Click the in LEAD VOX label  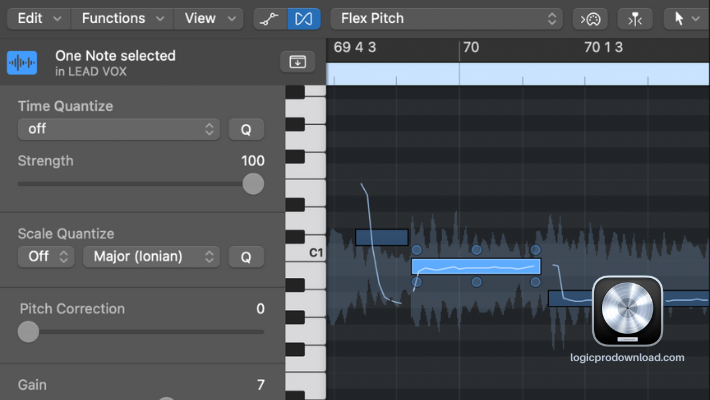(91, 72)
